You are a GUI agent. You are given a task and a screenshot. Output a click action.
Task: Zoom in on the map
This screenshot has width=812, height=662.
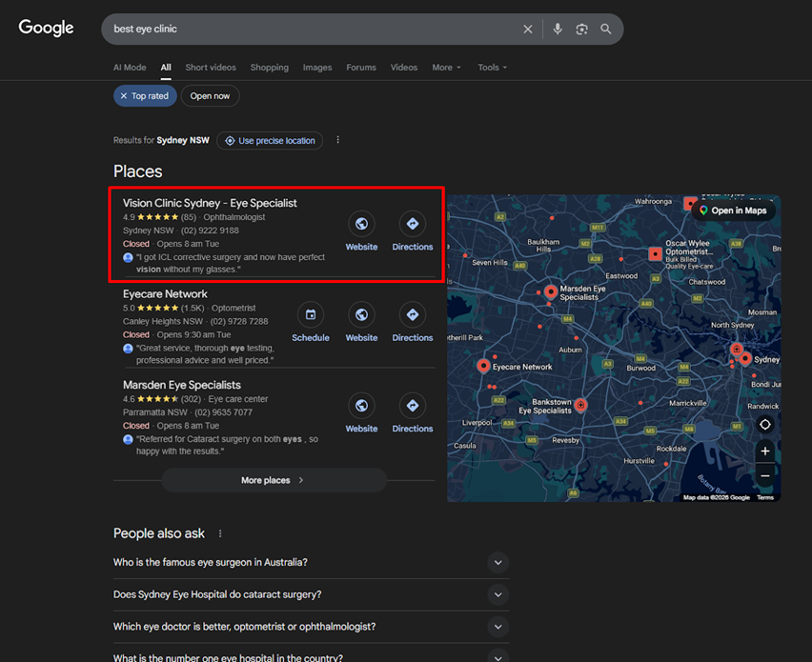[x=765, y=451]
